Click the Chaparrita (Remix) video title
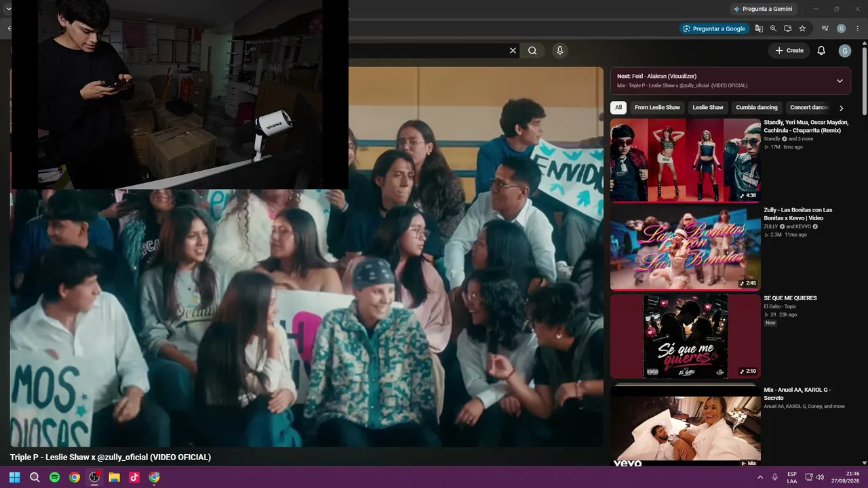Image resolution: width=868 pixels, height=488 pixels. click(806, 126)
